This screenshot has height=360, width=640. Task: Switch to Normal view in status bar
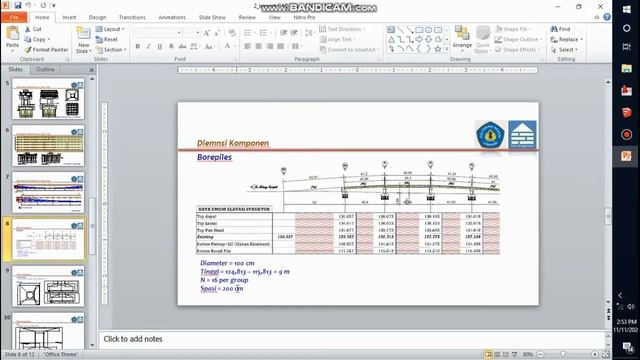pyautogui.click(x=488, y=354)
